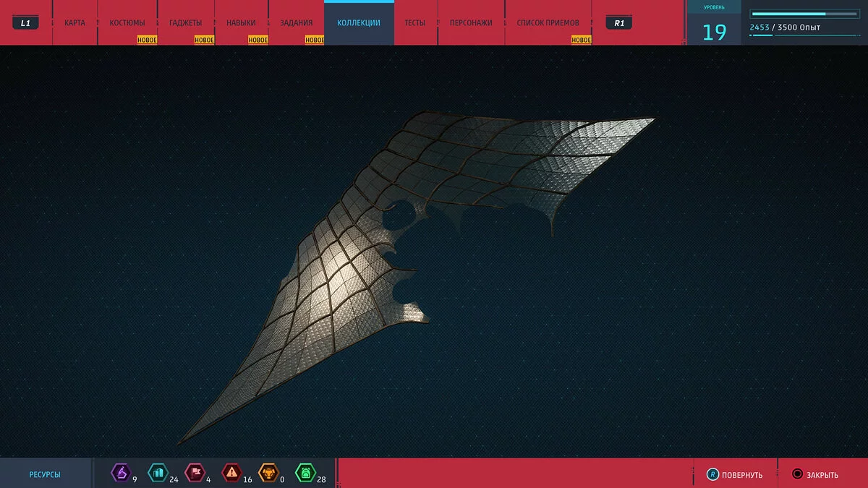Select the Коллекции tab
868x488 pixels.
359,23
